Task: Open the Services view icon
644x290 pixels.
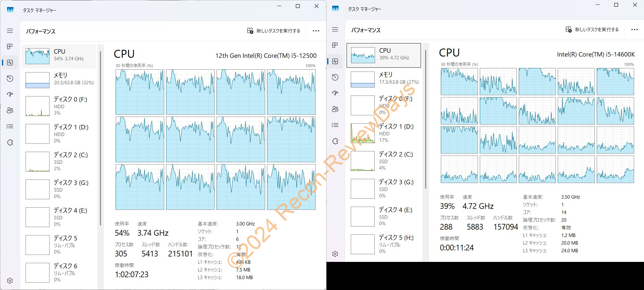Action: click(x=10, y=142)
